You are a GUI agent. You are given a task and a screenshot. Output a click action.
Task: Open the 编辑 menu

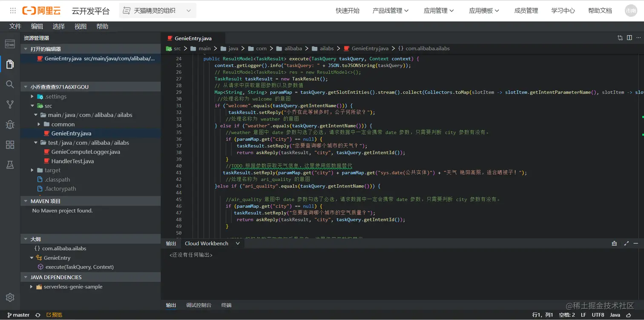click(37, 26)
